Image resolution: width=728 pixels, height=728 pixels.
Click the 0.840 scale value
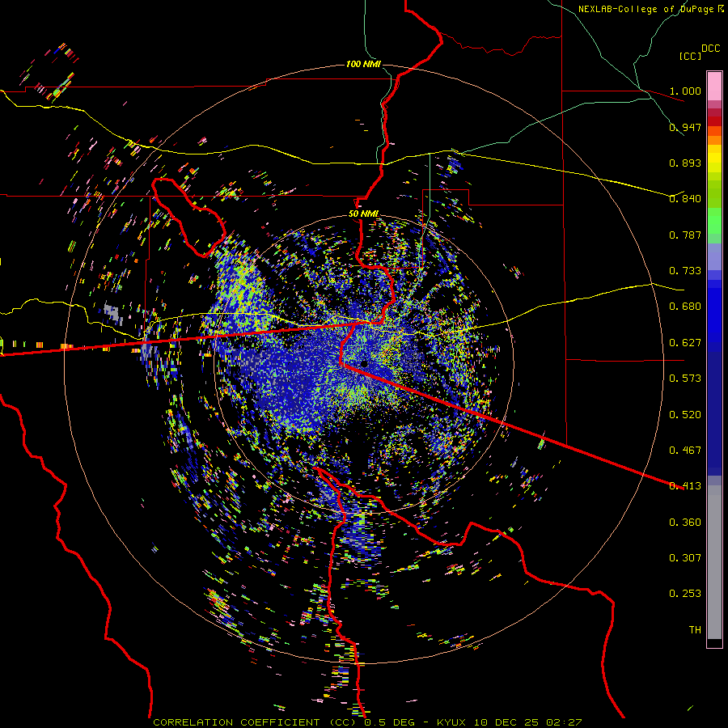[x=685, y=199]
